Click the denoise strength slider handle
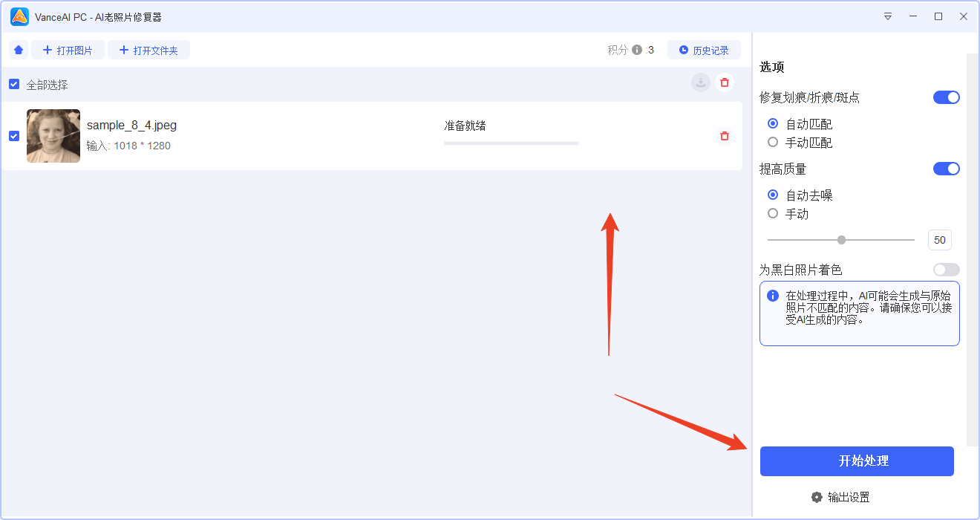This screenshot has height=520, width=980. click(841, 240)
